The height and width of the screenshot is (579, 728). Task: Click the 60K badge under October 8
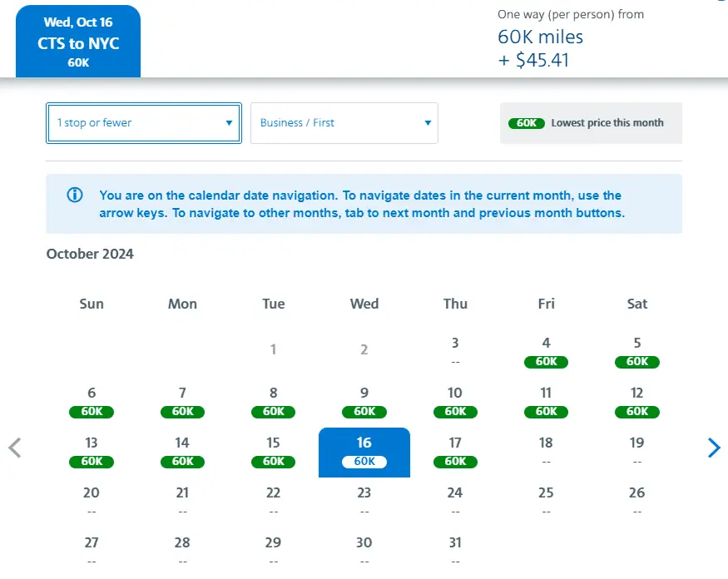pos(273,412)
